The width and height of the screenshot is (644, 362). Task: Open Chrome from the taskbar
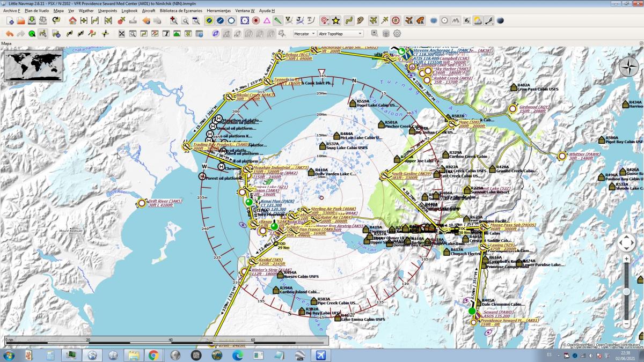(153, 355)
